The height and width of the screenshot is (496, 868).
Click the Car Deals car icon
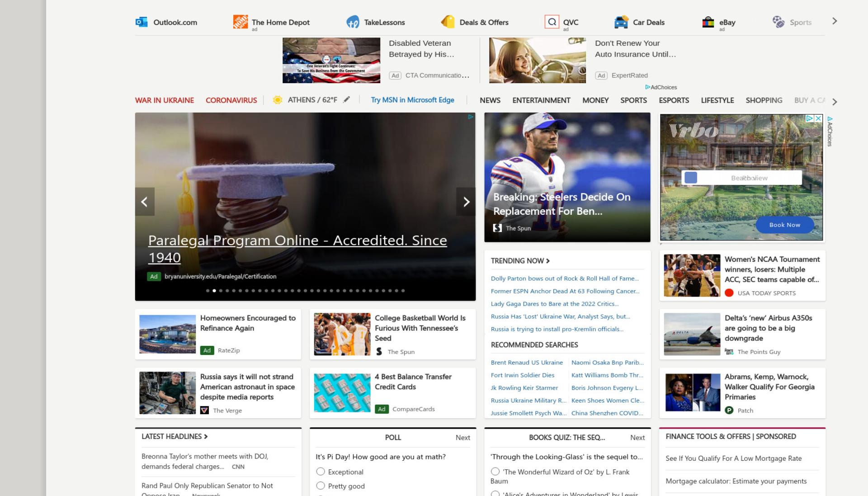coord(621,22)
